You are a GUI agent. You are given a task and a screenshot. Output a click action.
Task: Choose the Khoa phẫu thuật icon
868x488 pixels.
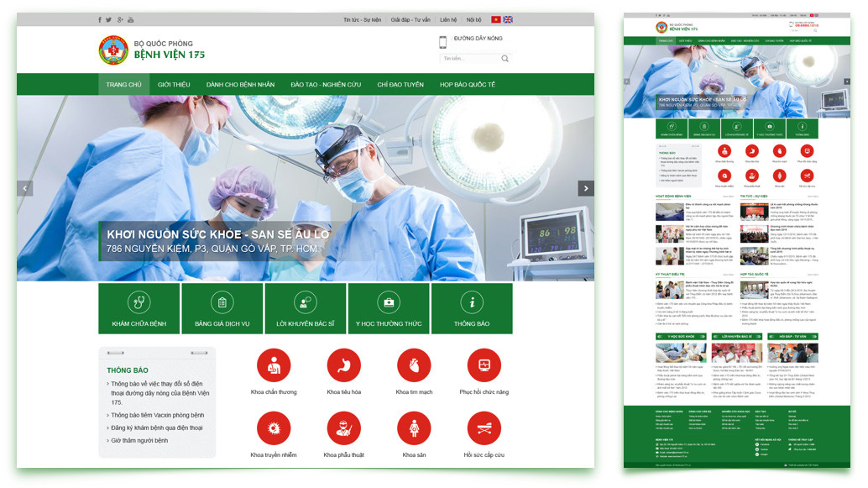[344, 428]
